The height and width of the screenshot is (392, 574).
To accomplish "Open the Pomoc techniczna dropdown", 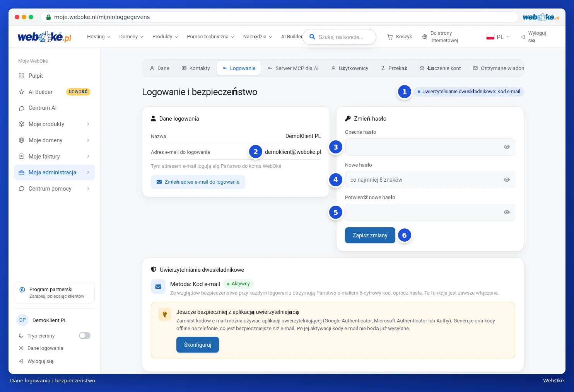I will click(210, 37).
